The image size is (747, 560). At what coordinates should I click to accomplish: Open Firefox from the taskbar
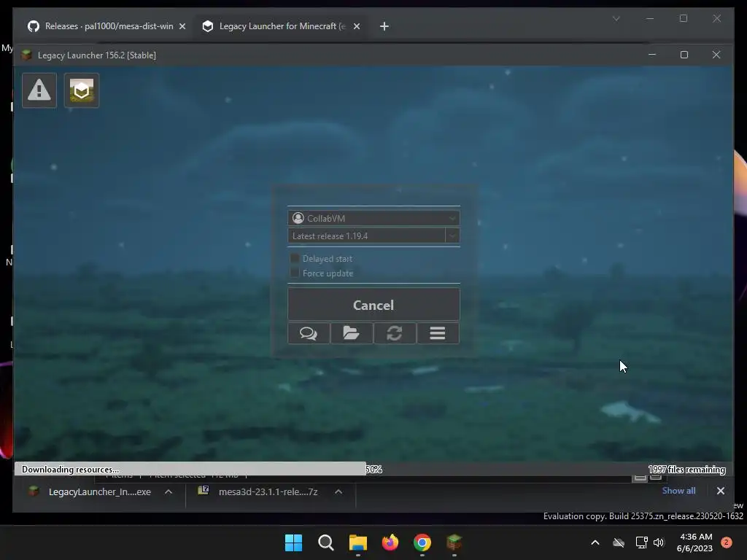pos(390,542)
